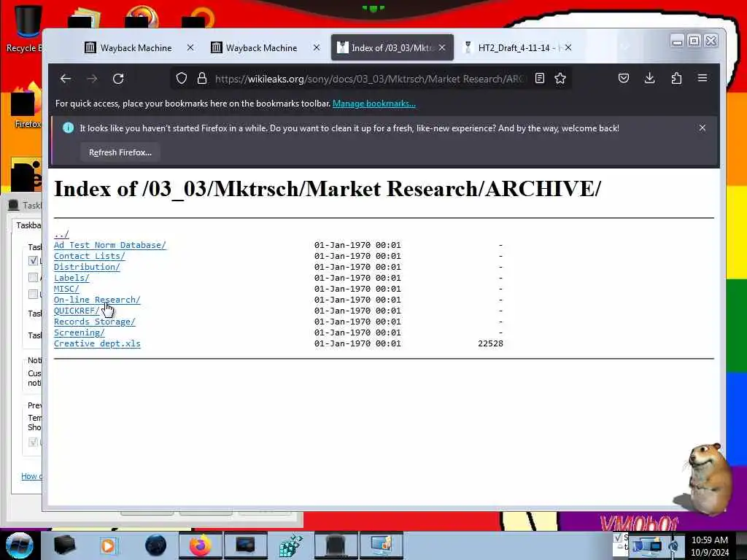Click the Refresh Firefox… button
This screenshot has width=747, height=560.
pyautogui.click(x=120, y=152)
